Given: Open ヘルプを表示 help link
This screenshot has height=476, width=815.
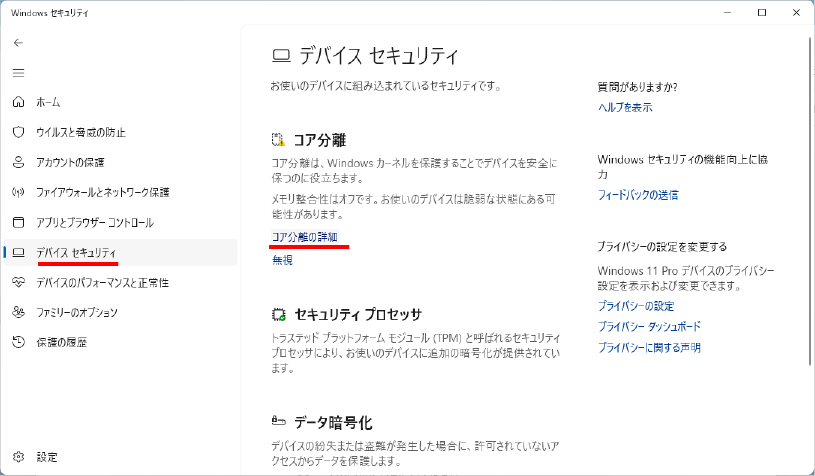Looking at the screenshot, I should click(625, 108).
